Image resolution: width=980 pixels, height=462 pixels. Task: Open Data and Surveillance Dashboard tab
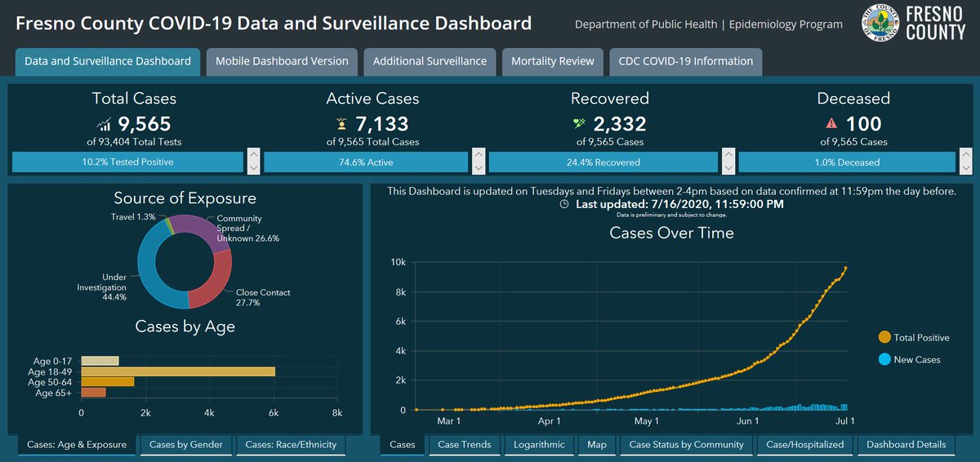coord(107,61)
